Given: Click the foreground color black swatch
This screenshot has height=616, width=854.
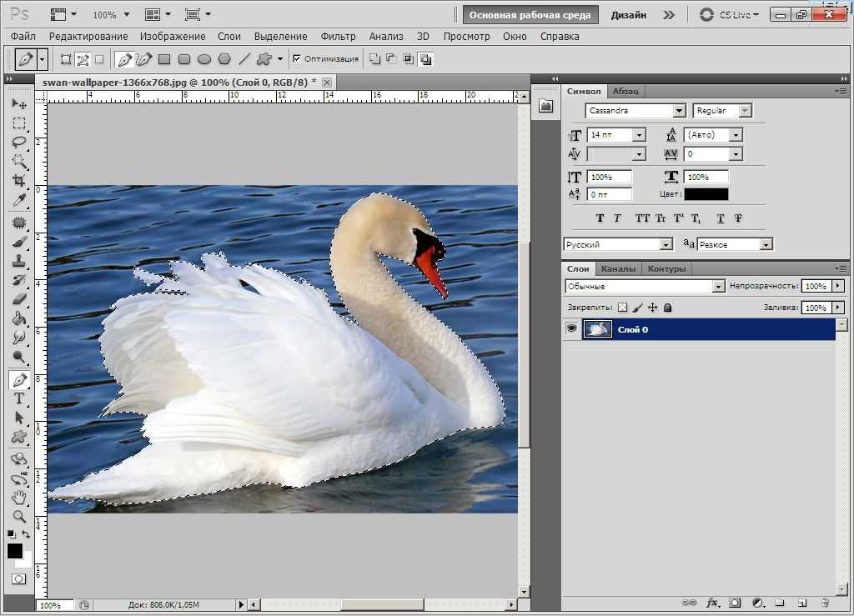Looking at the screenshot, I should 15,551.
